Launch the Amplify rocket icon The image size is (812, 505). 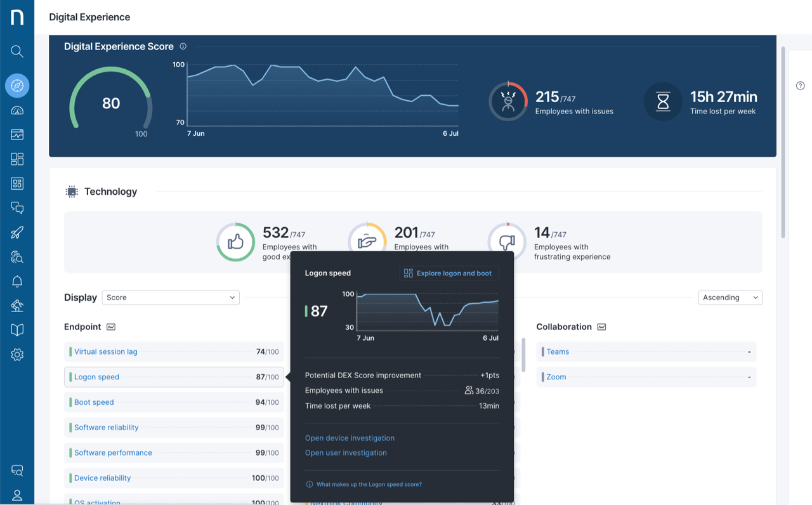(x=17, y=232)
